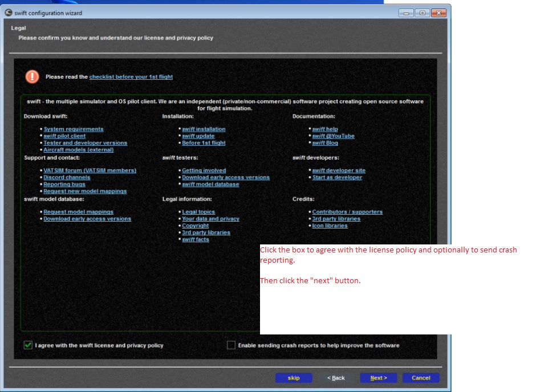The width and height of the screenshot is (544, 392).
Task: Click the 'Legal' page title text
Action: click(18, 28)
